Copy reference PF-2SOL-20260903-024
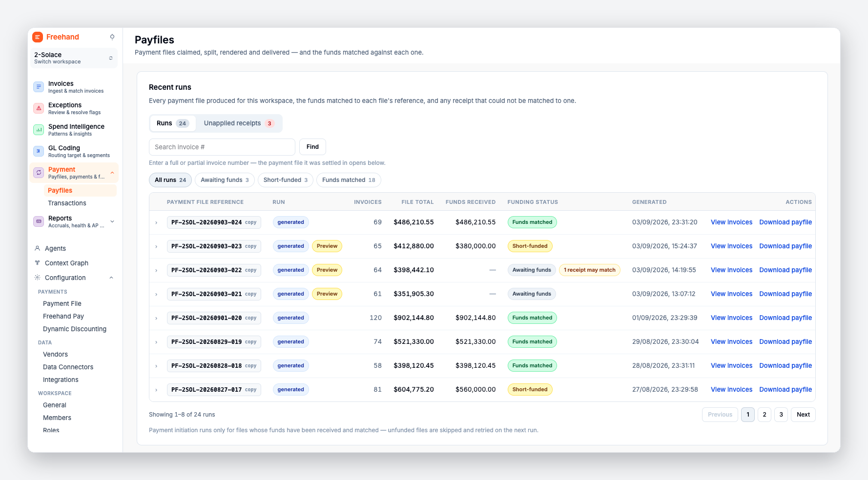This screenshot has width=868, height=480. tap(250, 222)
